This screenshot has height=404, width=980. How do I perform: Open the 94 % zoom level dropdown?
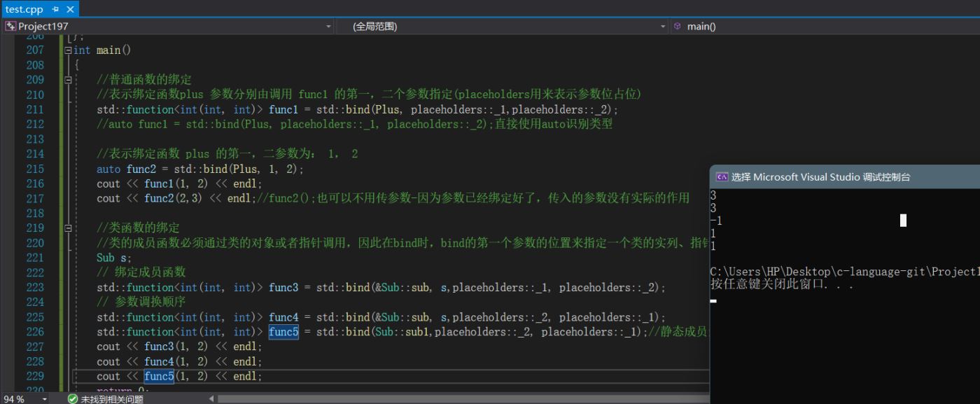coord(45,398)
